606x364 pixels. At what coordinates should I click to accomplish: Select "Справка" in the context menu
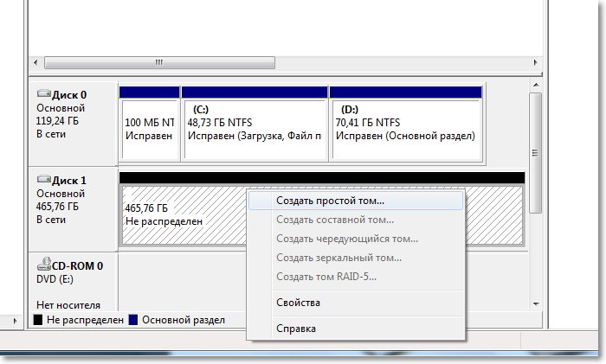pyautogui.click(x=295, y=329)
